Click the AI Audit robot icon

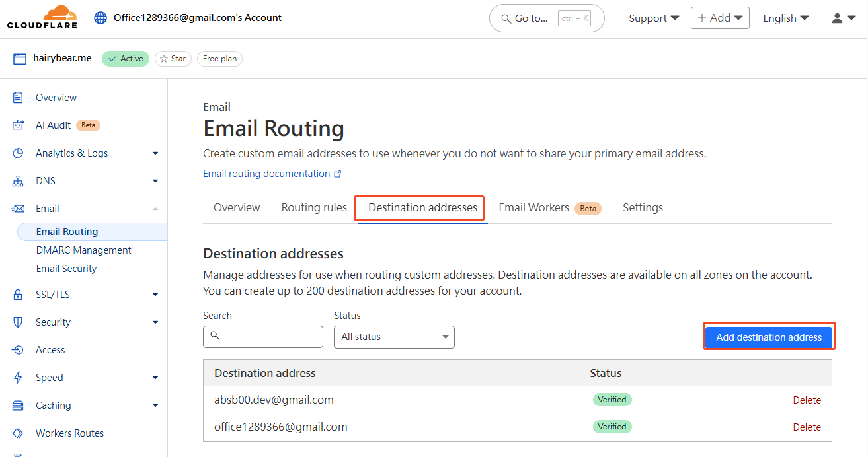pyautogui.click(x=19, y=125)
